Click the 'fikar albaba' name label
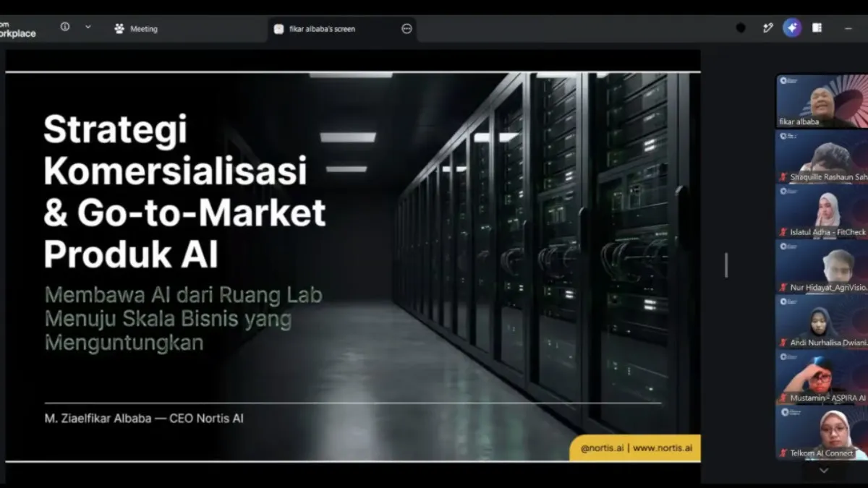 799,122
